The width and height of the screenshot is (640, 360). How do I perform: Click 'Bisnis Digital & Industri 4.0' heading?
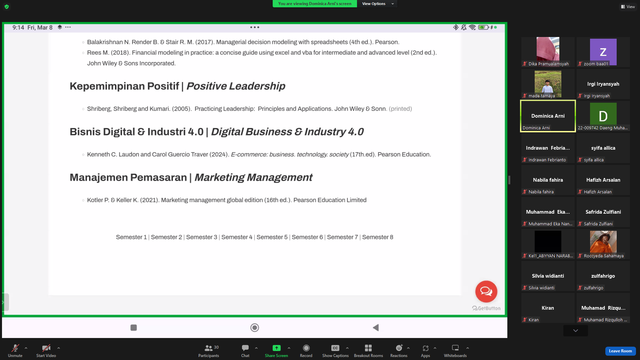pos(216,132)
